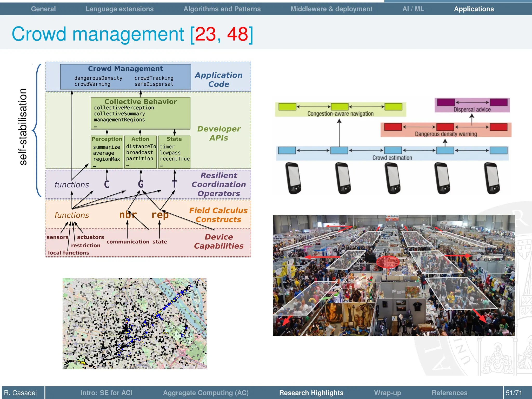
Task: Click the leftmost smartphone icon
Action: coord(293,178)
